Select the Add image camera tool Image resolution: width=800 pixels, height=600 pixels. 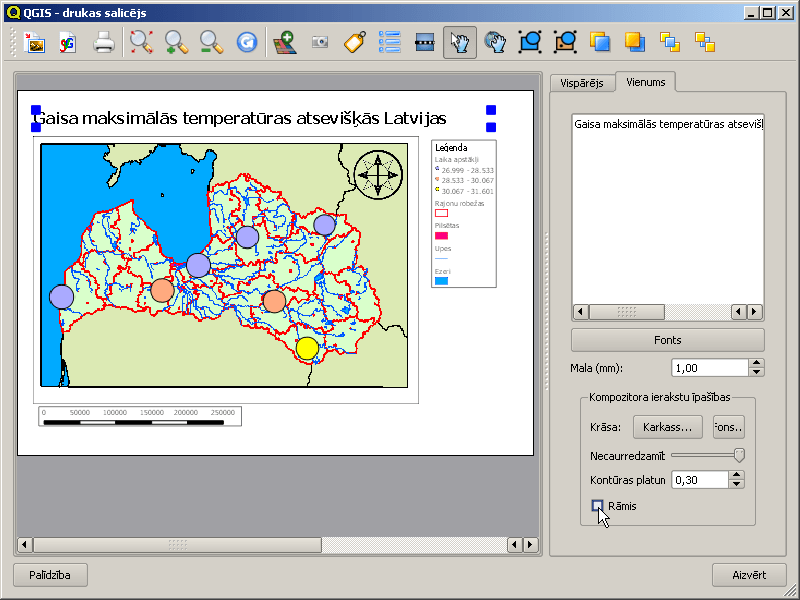[x=320, y=42]
